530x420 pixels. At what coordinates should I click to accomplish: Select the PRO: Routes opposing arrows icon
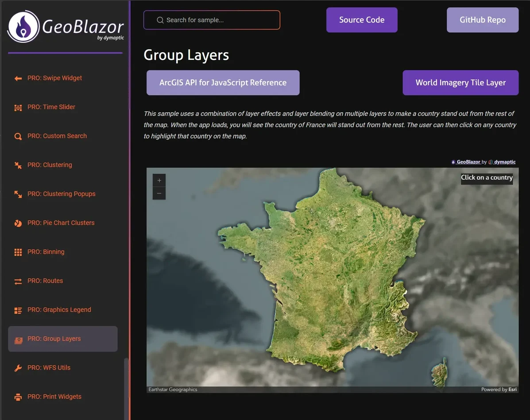18,281
